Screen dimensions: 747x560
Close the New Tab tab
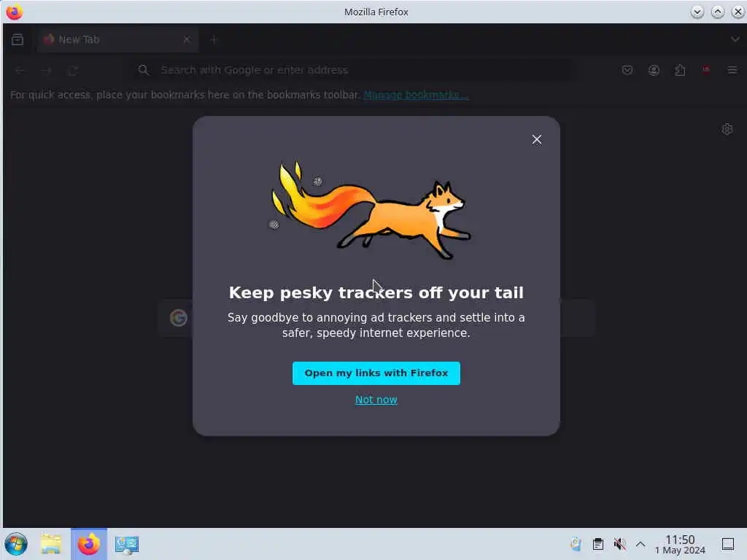click(187, 39)
